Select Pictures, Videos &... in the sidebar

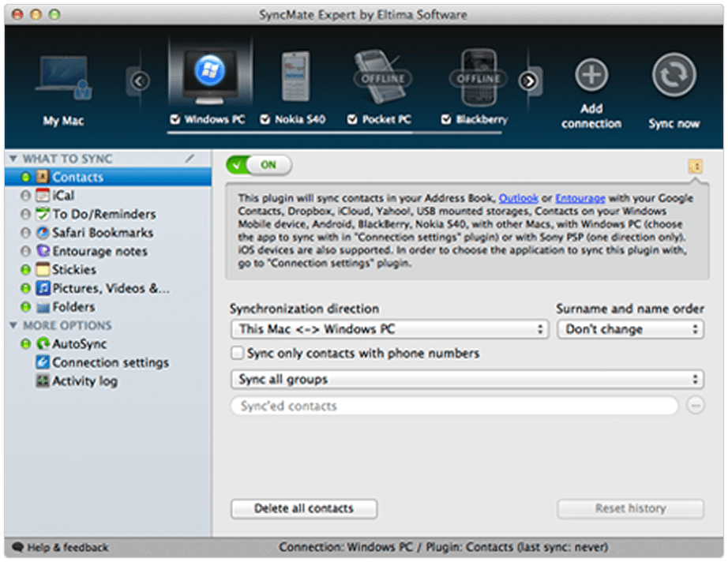pos(108,288)
